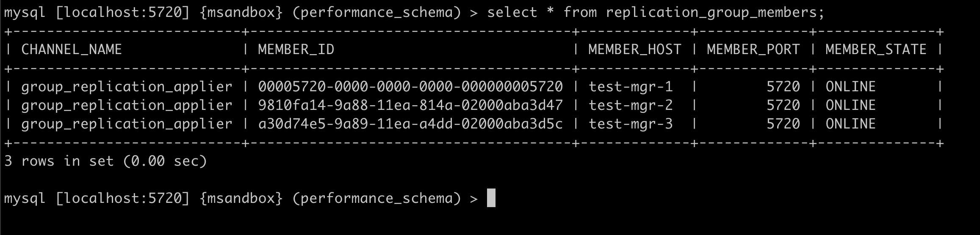Click the terminal cursor at the prompt
The image size is (980, 235).
tap(491, 198)
